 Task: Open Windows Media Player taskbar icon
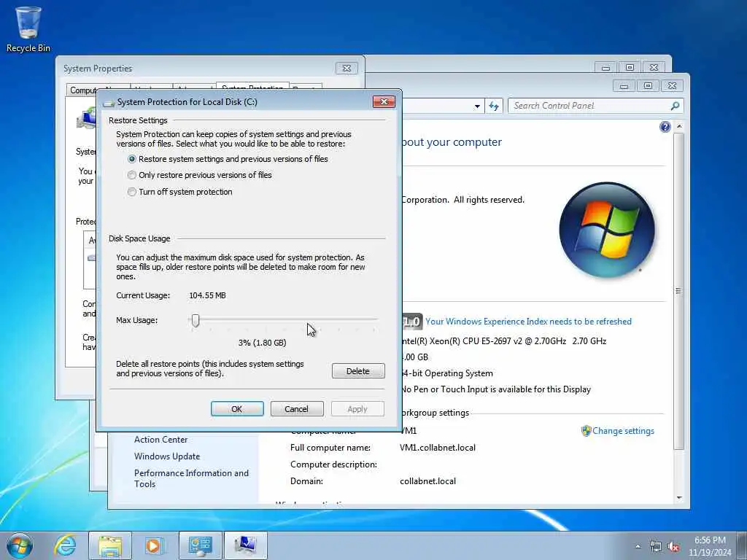[154, 545]
